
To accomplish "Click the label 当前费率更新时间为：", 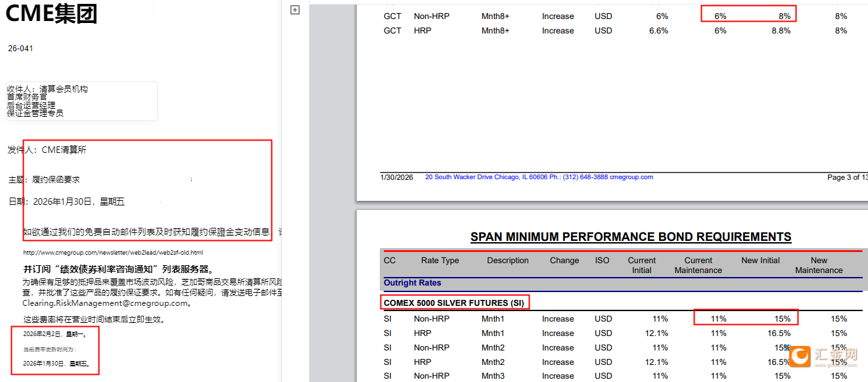I will pos(49,349).
